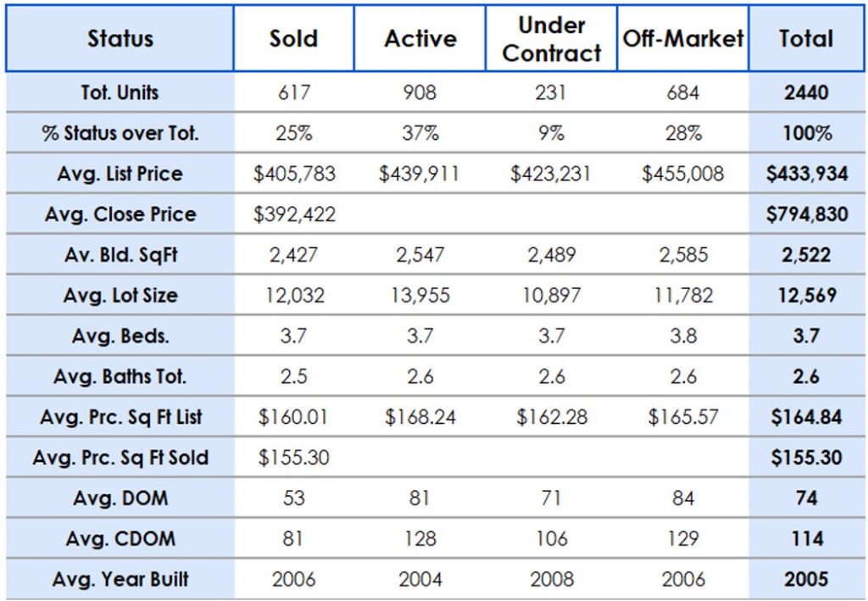Click the "Avg. List Price" row label
The width and height of the screenshot is (868, 601).
coord(120,174)
